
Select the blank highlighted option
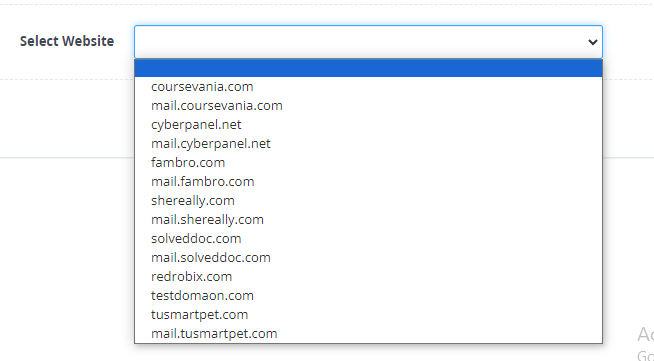point(368,68)
